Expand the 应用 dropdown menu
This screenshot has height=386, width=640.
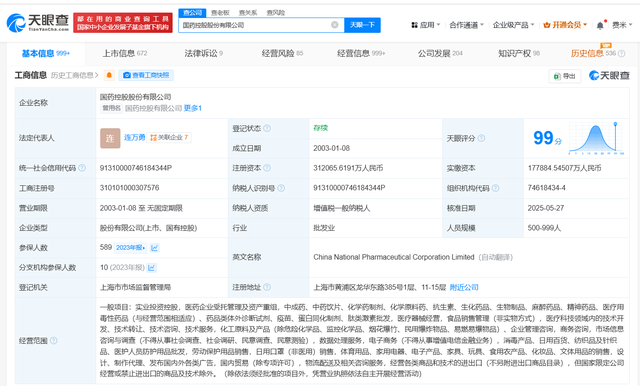point(426,25)
